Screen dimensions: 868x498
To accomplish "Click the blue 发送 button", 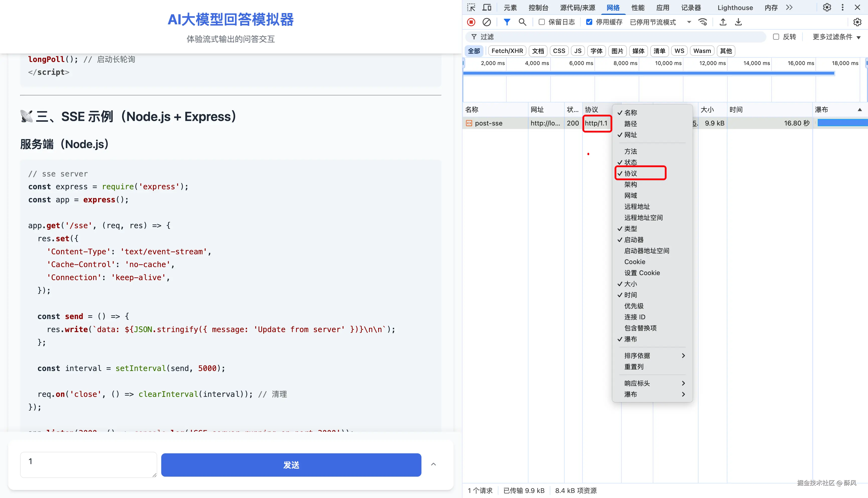I will coord(291,465).
